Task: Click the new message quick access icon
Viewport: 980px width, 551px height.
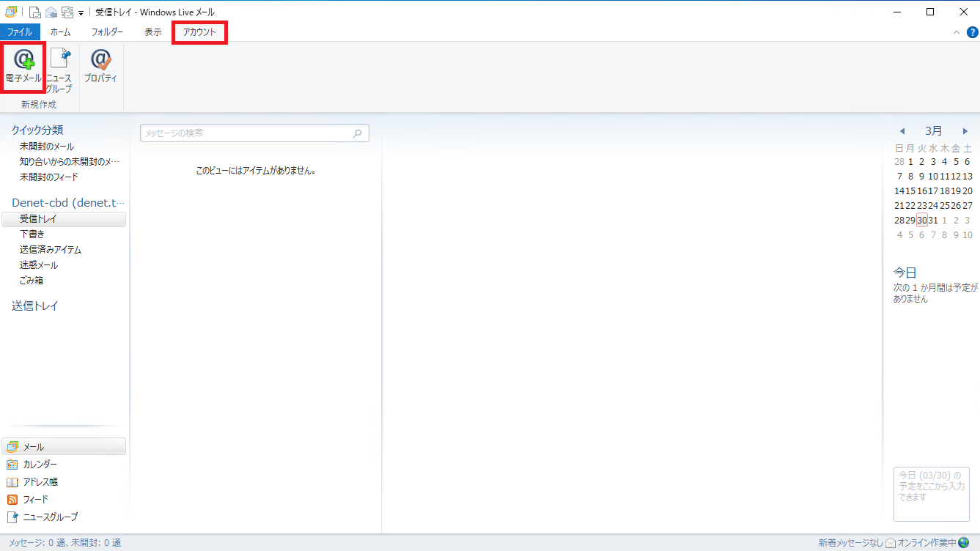Action: 34,12
